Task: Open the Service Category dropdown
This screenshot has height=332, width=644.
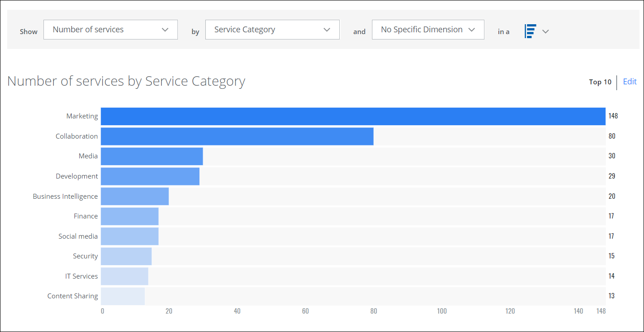Action: coord(272,30)
